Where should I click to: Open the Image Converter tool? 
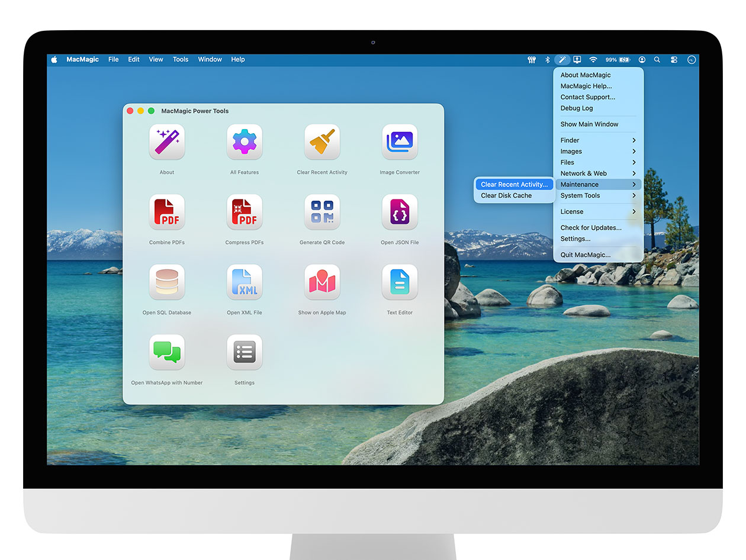[400, 142]
